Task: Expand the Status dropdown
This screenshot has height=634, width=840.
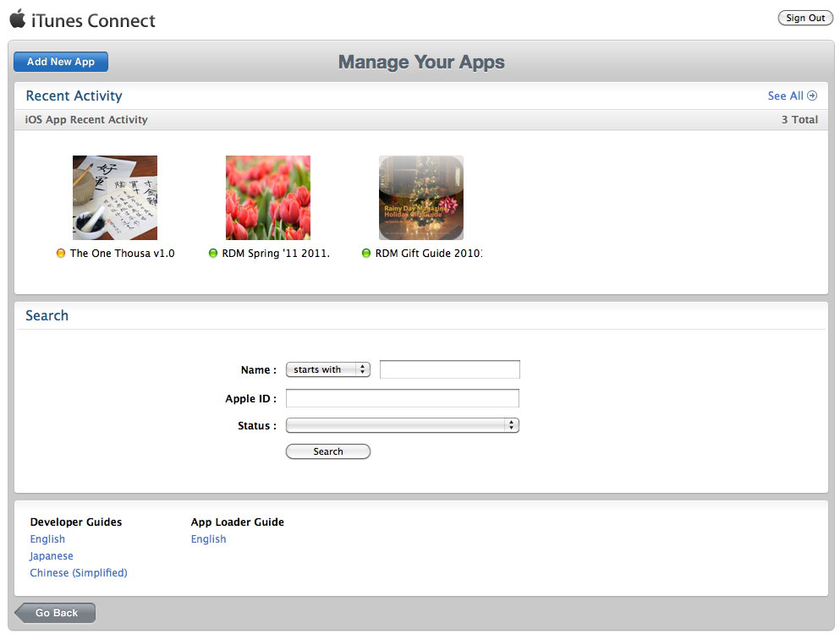Action: pyautogui.click(x=403, y=425)
